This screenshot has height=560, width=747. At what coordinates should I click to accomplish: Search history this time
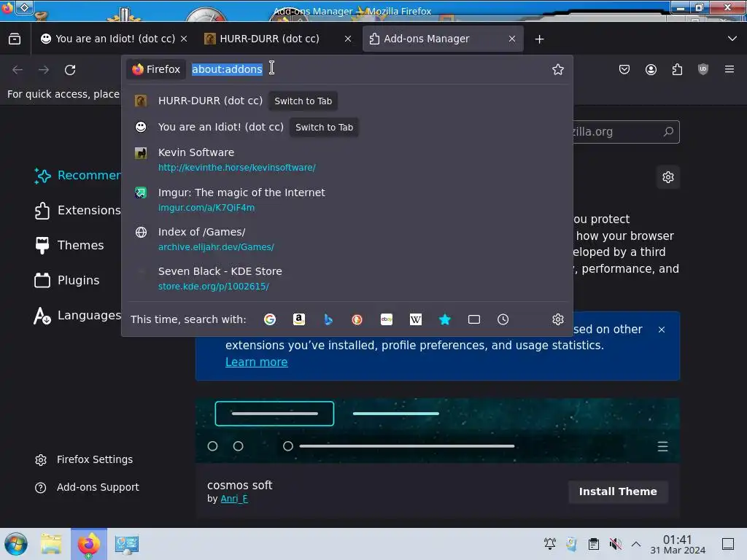click(503, 319)
